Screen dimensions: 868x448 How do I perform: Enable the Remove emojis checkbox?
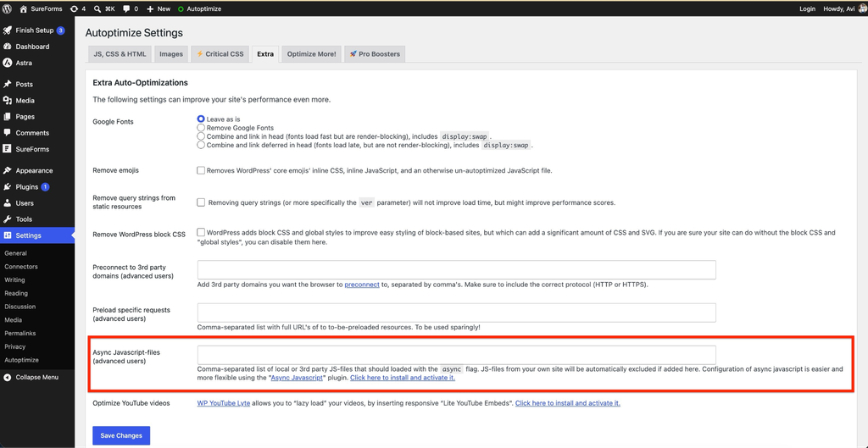pyautogui.click(x=201, y=170)
